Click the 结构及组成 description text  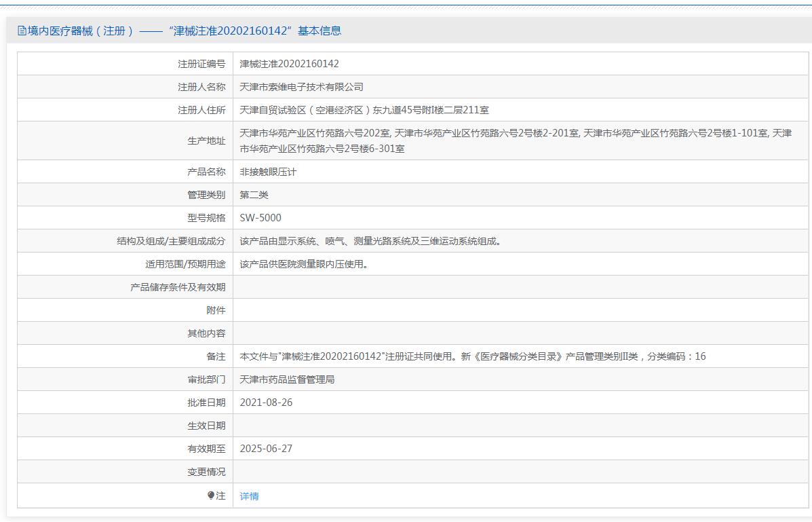(x=370, y=241)
